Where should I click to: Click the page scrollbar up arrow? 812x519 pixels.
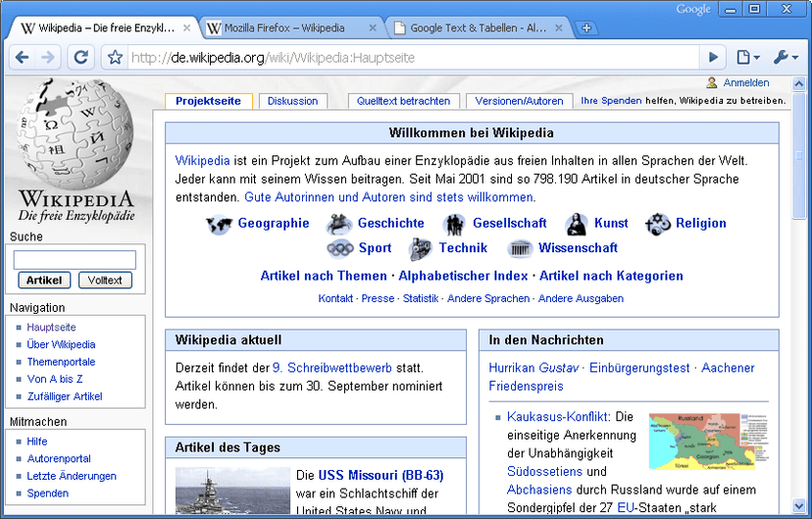pos(798,83)
